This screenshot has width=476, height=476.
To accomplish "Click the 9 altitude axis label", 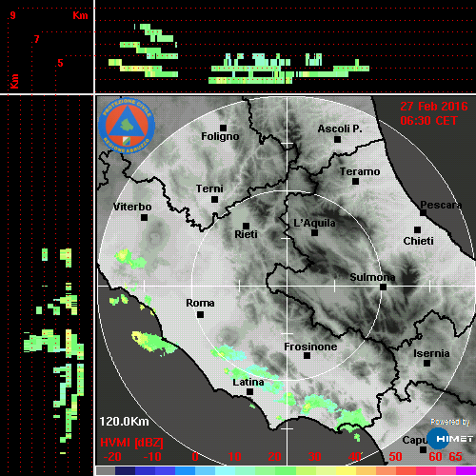I will (12, 15).
